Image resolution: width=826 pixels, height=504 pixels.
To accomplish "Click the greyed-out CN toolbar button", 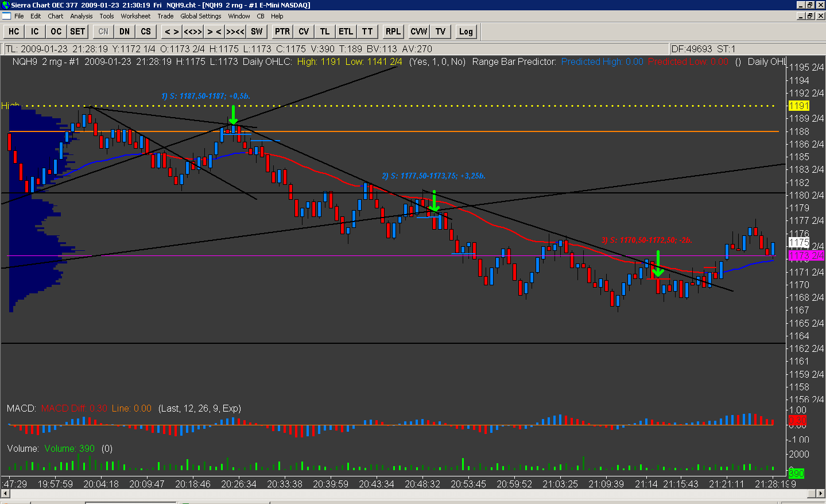I will [103, 32].
